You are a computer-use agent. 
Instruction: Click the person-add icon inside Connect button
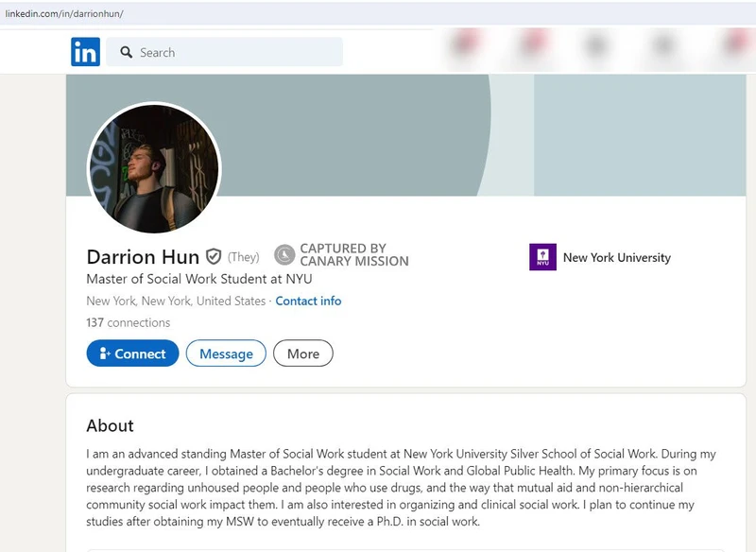click(x=104, y=353)
